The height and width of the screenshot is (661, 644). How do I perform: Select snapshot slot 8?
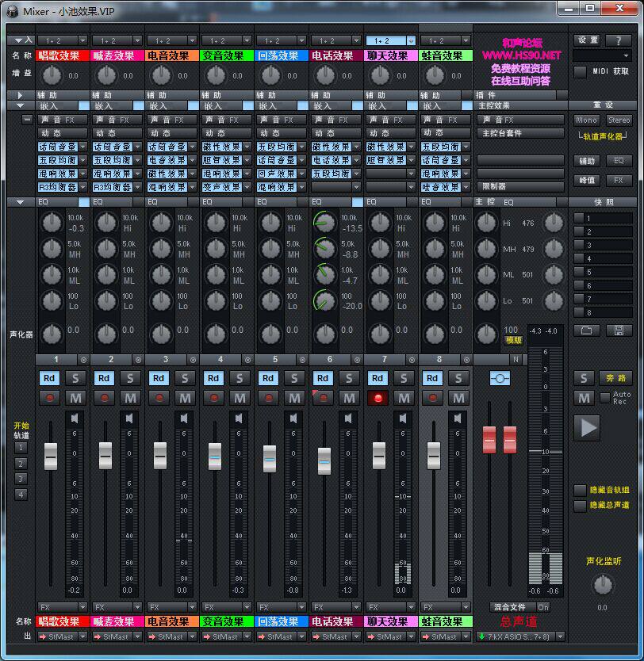603,313
